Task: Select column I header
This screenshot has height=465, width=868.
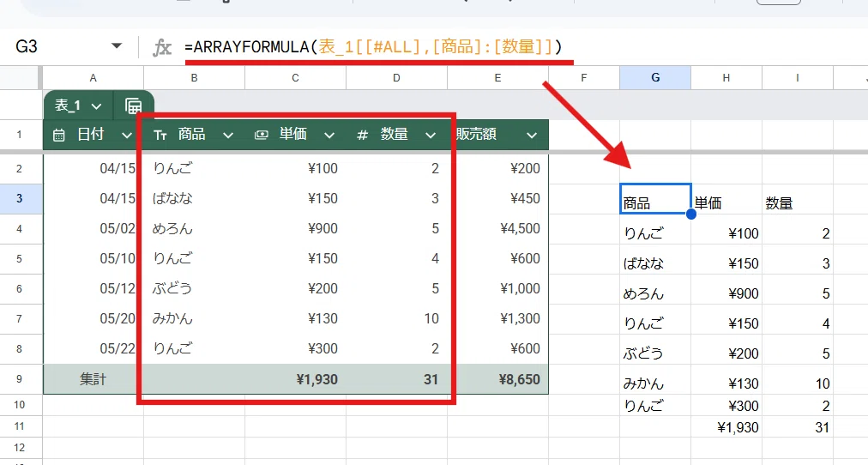Action: point(797,78)
